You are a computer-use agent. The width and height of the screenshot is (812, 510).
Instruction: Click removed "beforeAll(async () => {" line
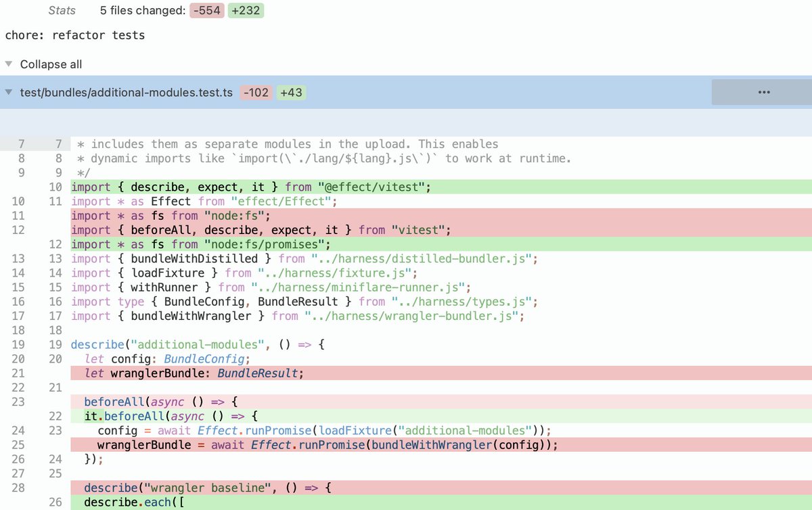(x=441, y=402)
